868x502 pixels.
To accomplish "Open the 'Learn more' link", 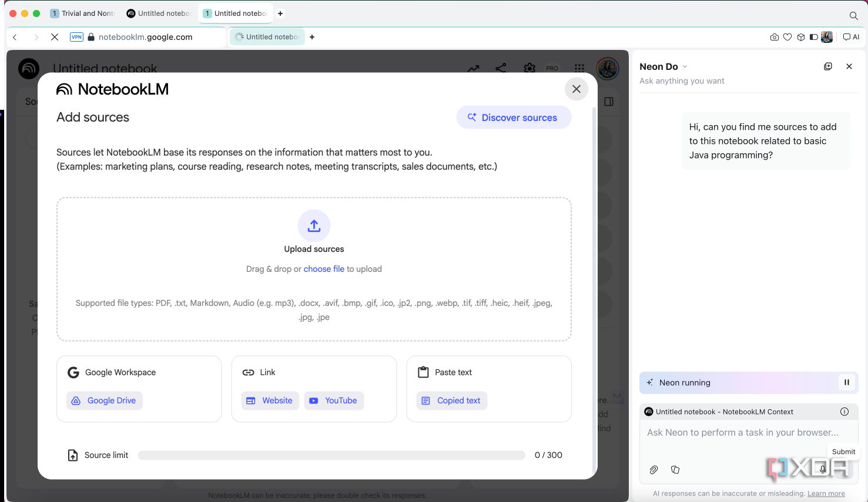I will coord(826,494).
